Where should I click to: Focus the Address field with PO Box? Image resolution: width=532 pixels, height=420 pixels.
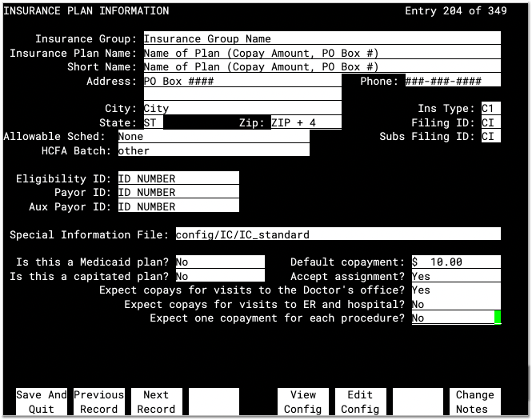click(242, 81)
